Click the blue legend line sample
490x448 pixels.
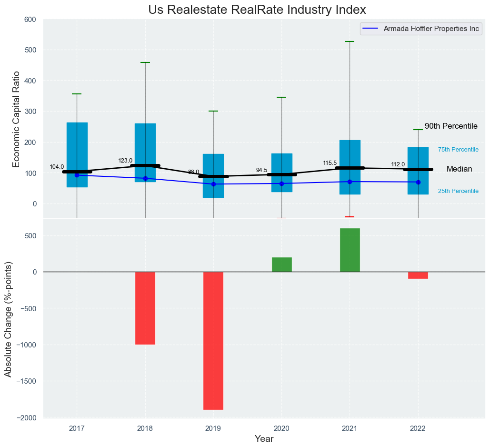(371, 29)
